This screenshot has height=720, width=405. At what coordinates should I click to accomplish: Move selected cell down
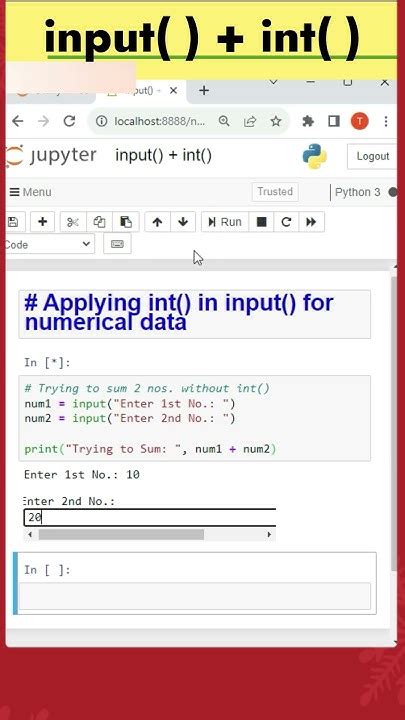pyautogui.click(x=183, y=222)
